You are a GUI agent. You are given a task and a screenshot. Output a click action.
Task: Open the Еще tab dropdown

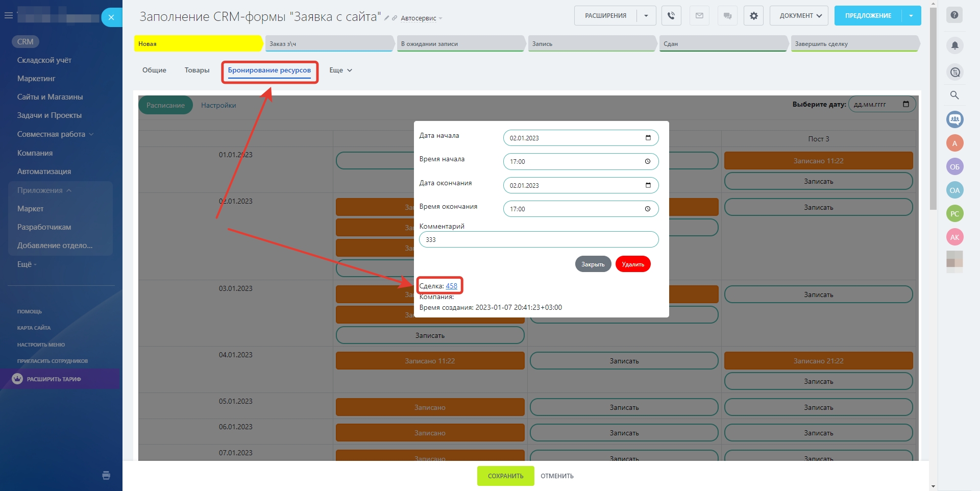340,70
